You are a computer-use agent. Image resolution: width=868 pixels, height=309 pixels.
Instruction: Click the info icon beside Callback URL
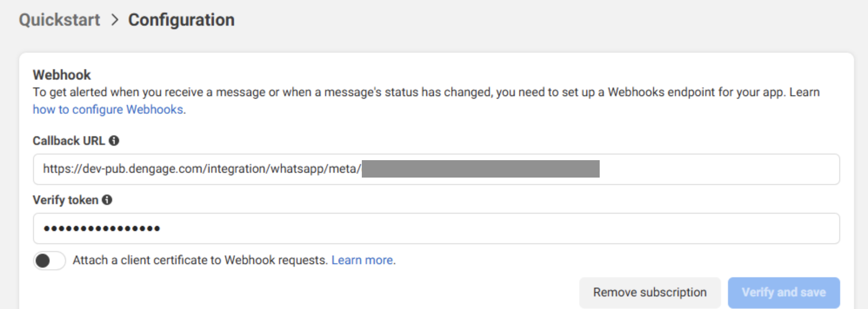coord(114,141)
